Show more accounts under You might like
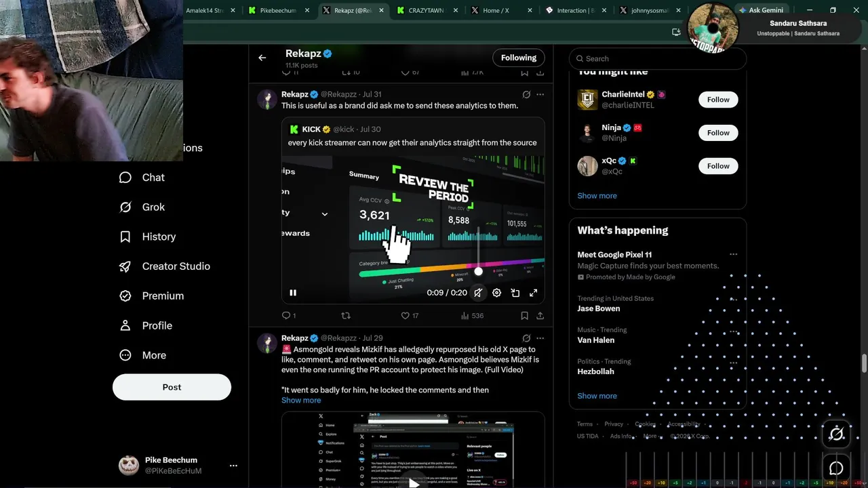 point(597,196)
